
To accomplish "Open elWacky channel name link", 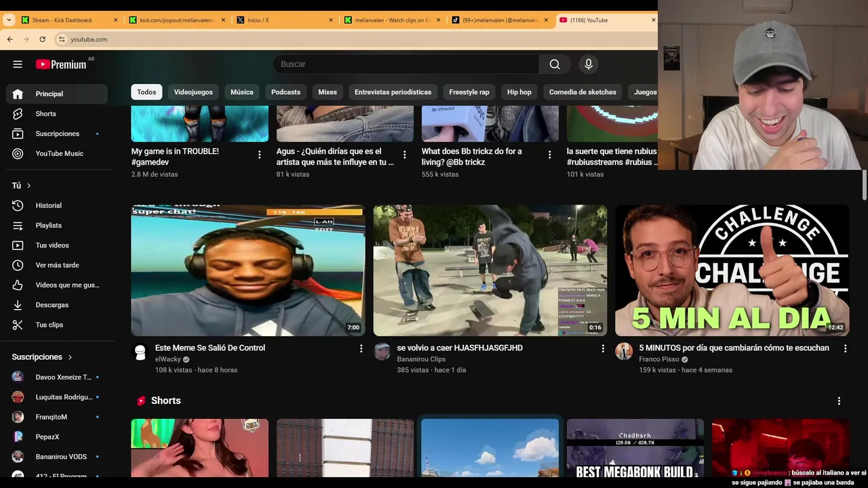I will [168, 359].
